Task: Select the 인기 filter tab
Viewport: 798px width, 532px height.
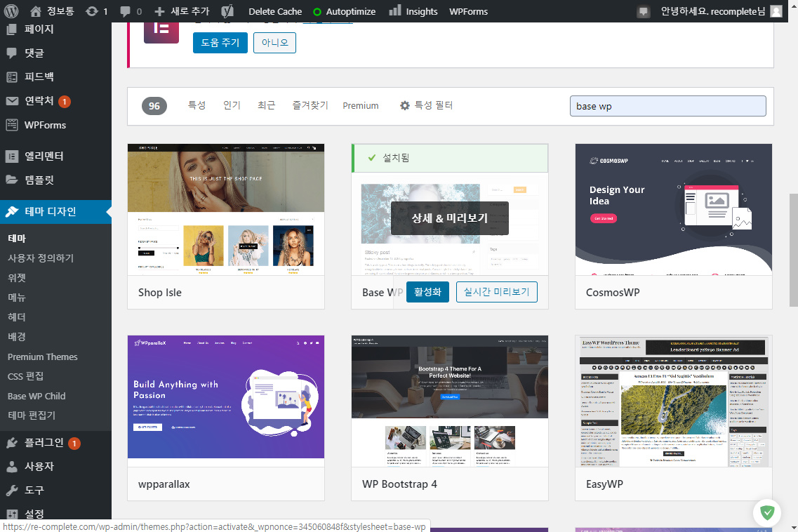Action: pos(232,105)
